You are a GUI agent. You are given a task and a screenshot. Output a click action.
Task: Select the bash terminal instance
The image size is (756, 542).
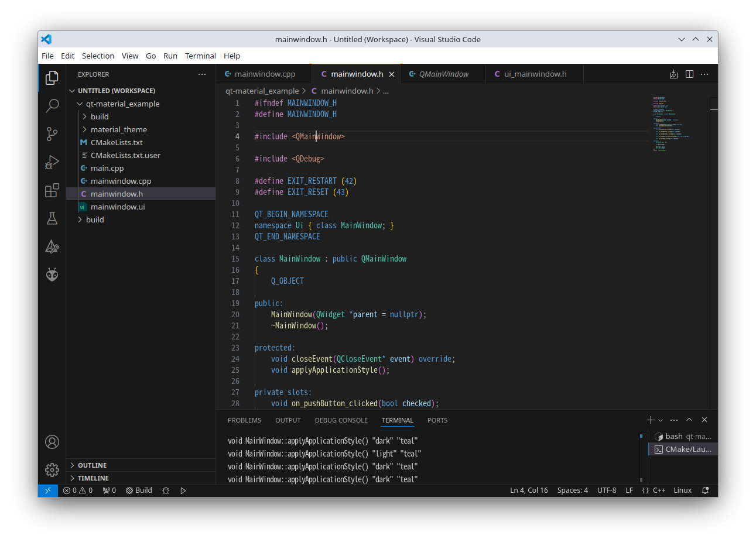683,437
